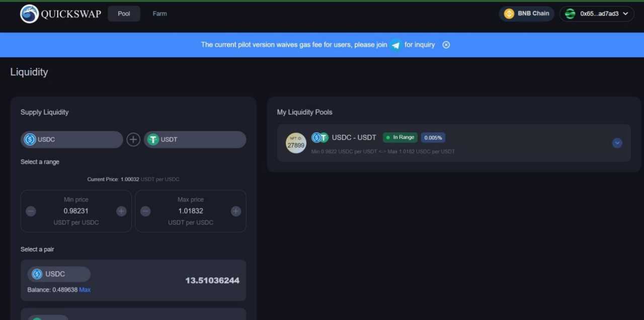Click the Balance: 0.489638 text
Image resolution: width=644 pixels, height=320 pixels.
(x=52, y=290)
